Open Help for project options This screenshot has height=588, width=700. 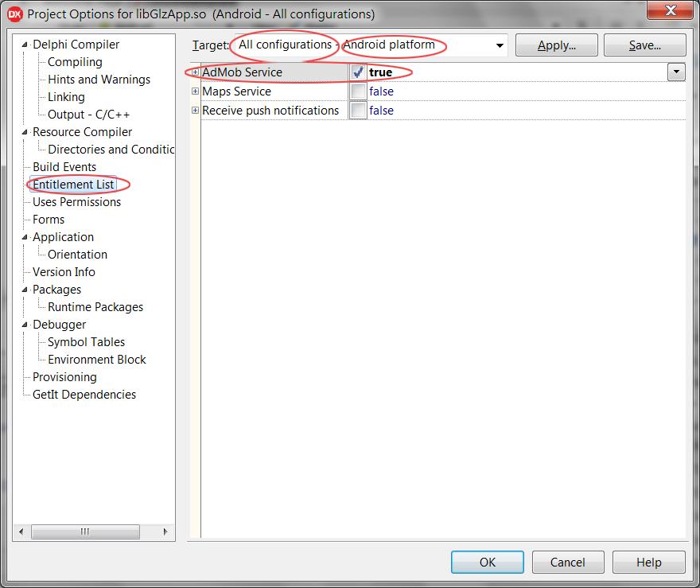(648, 562)
